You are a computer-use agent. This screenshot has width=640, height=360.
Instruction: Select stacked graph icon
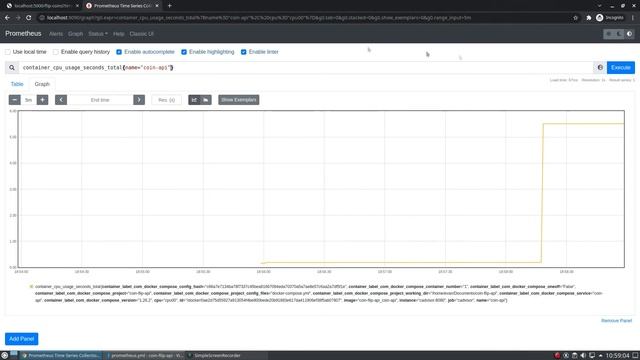[x=206, y=100]
